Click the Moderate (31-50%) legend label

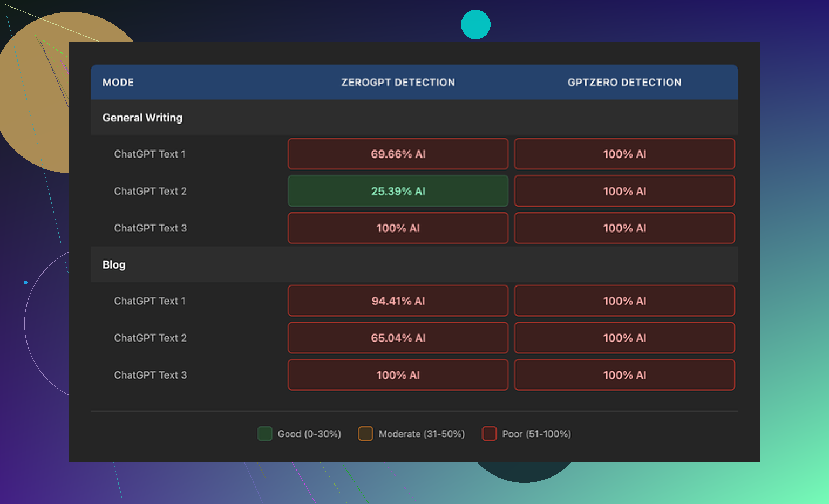[x=422, y=434]
